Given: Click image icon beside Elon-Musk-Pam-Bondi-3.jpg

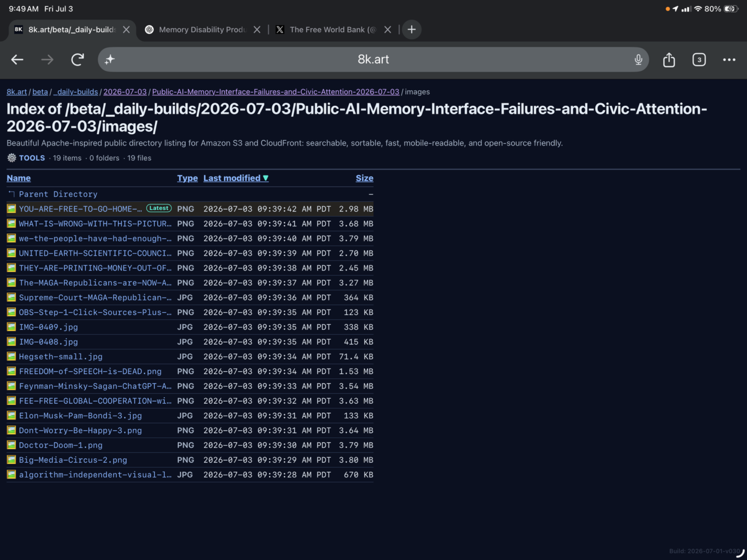Looking at the screenshot, I should pyautogui.click(x=11, y=416).
